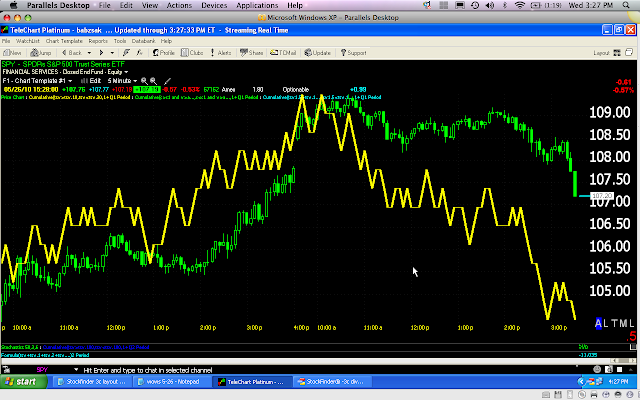Click the Time Machine menu bar icon
The height and width of the screenshot is (400, 640).
[475, 5]
